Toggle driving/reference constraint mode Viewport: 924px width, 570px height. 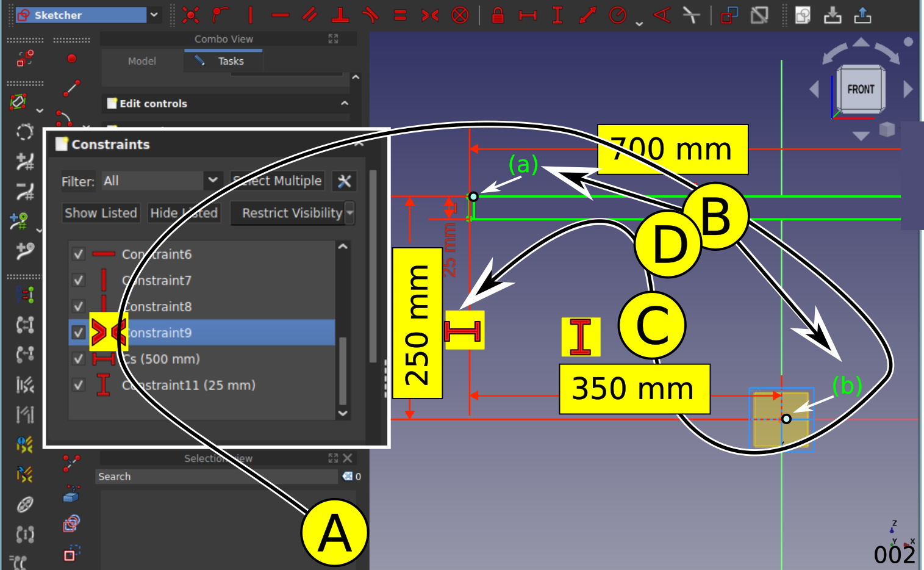(x=729, y=15)
